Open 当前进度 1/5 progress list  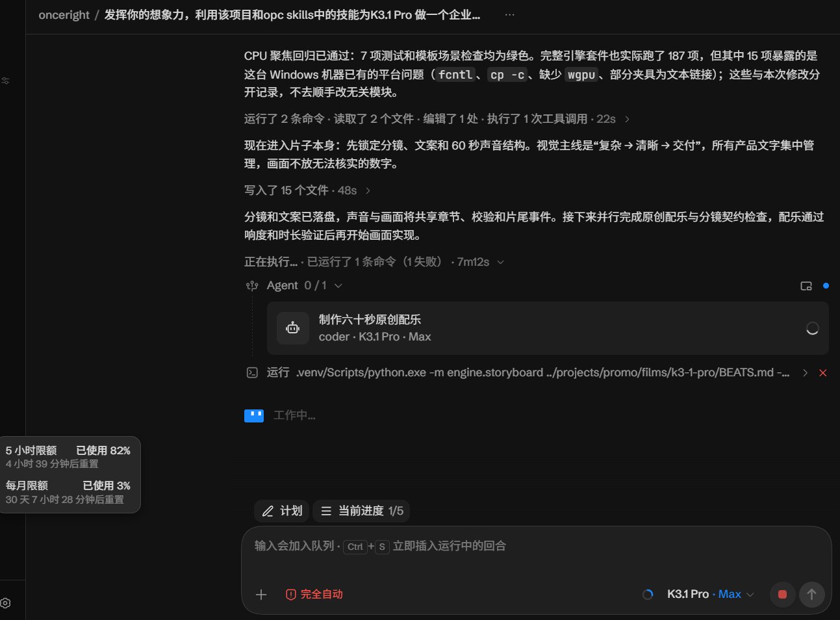(x=361, y=511)
